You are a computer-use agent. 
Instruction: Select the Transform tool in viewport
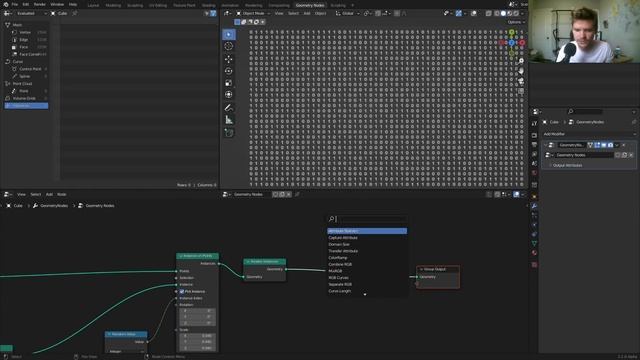point(229,95)
